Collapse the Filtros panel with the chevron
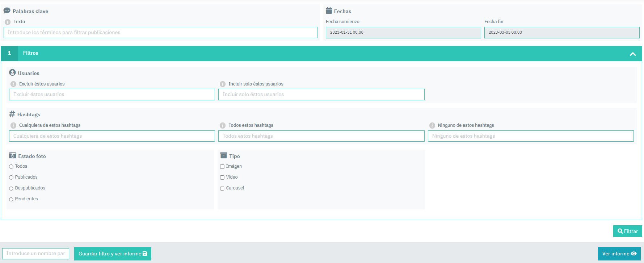This screenshot has height=263, width=644. pos(632,54)
